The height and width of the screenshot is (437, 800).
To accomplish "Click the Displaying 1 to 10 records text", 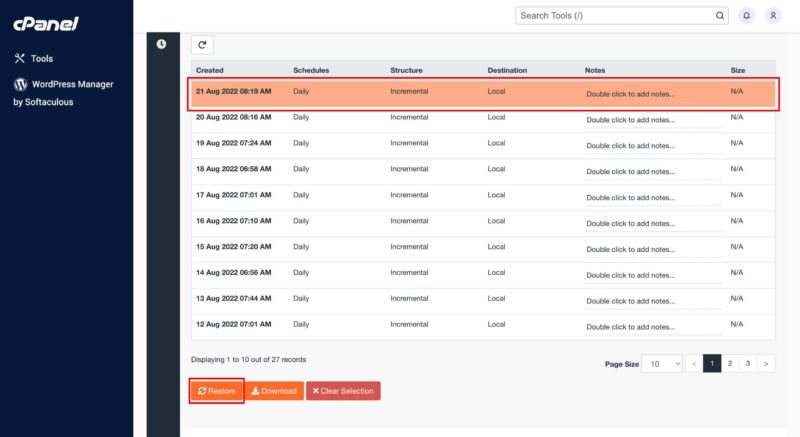I will click(248, 359).
